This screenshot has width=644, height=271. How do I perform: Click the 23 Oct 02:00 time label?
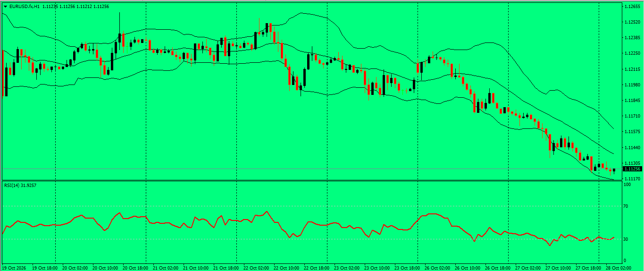[x=347, y=268]
